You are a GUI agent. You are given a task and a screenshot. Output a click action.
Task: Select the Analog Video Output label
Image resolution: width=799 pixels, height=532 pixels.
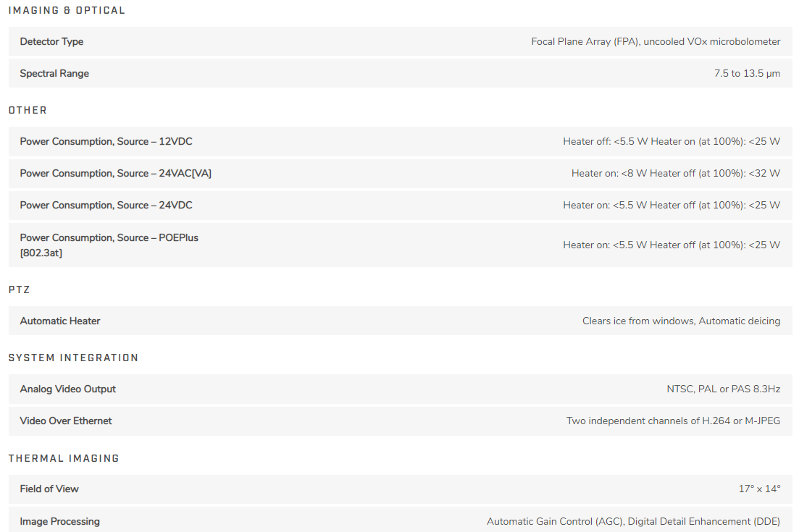(67, 389)
